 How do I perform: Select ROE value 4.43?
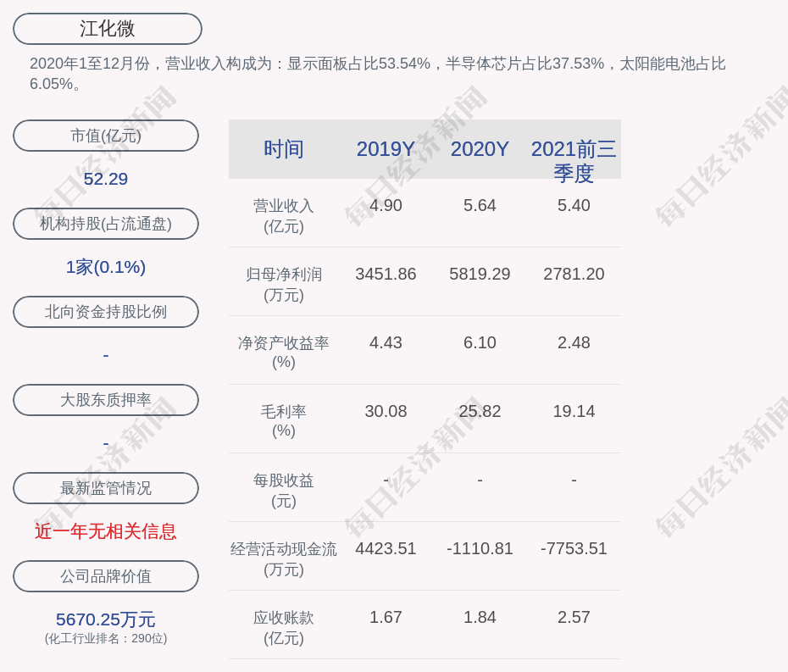click(x=386, y=343)
